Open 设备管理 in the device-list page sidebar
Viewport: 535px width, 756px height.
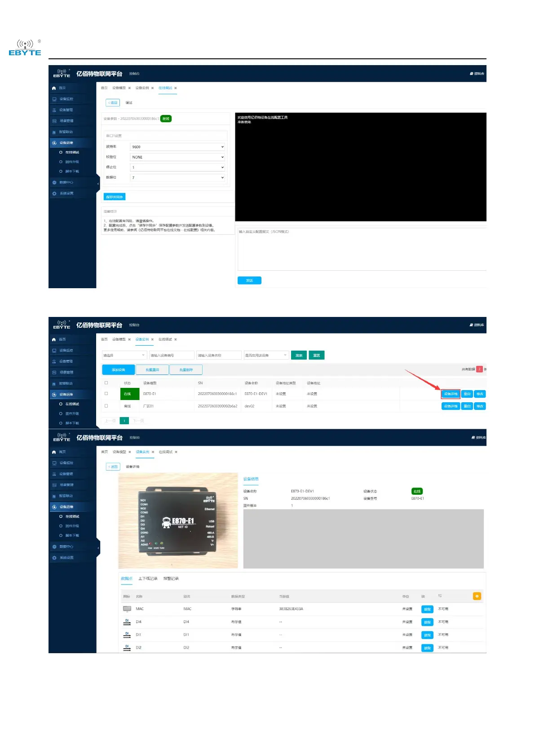click(x=66, y=361)
